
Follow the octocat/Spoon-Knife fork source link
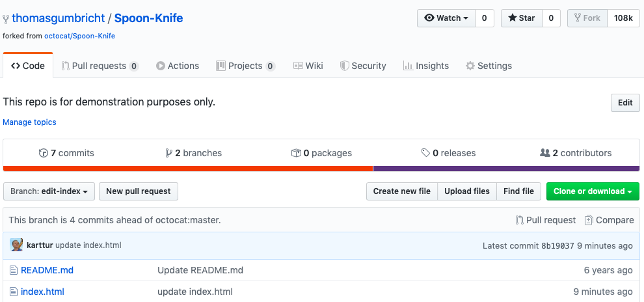tap(79, 36)
